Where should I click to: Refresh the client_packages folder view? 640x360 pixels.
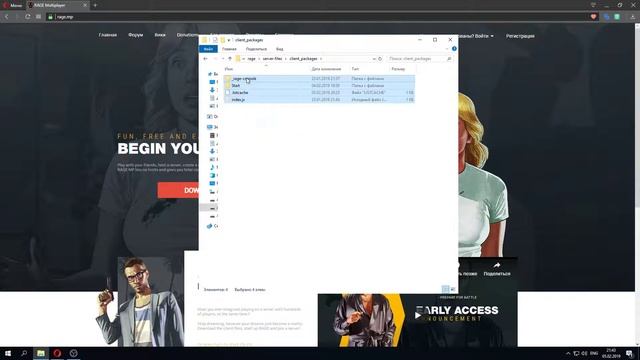(x=380, y=59)
